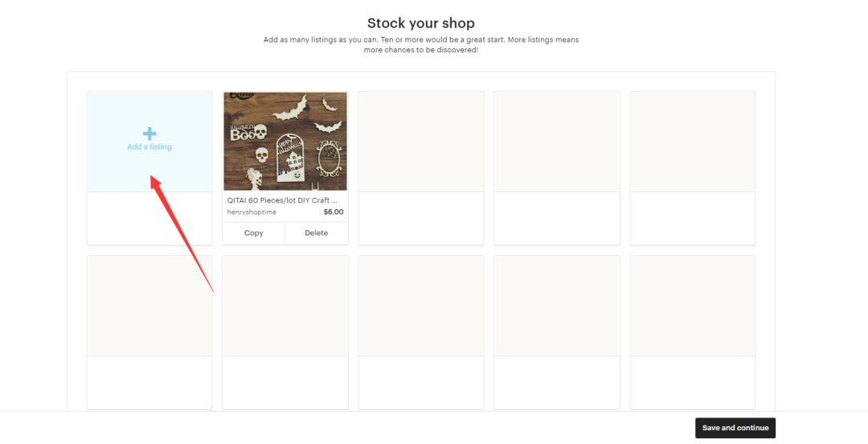The width and height of the screenshot is (868, 444).
Task: Delete the QITAI craft listing
Action: pyautogui.click(x=317, y=233)
